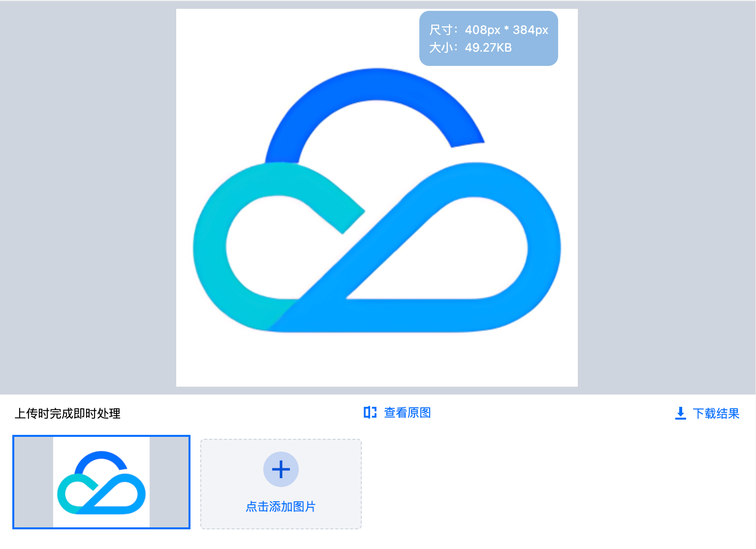Click the large cloud logo preview image
The height and width of the screenshot is (549, 756).
tap(377, 198)
